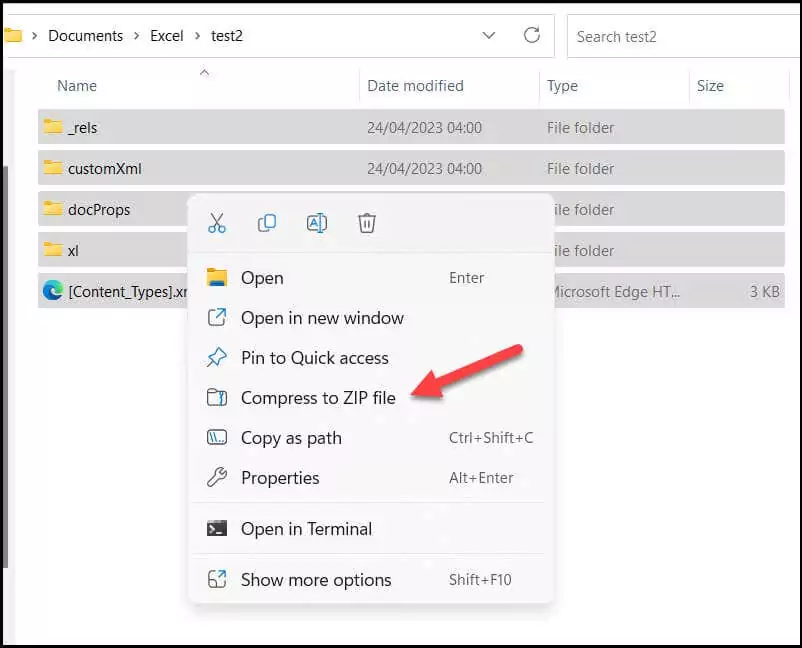The width and height of the screenshot is (802, 648).
Task: Sort by the Date modified column header
Action: coord(415,86)
